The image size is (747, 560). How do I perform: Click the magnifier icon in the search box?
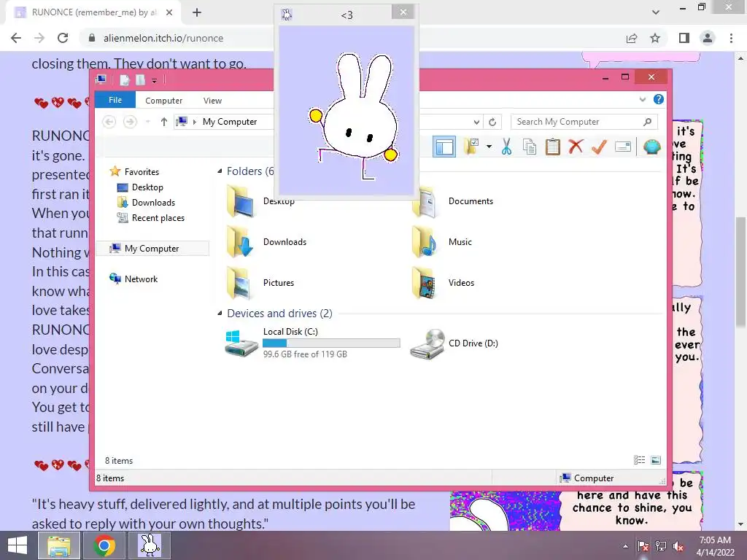(x=647, y=122)
